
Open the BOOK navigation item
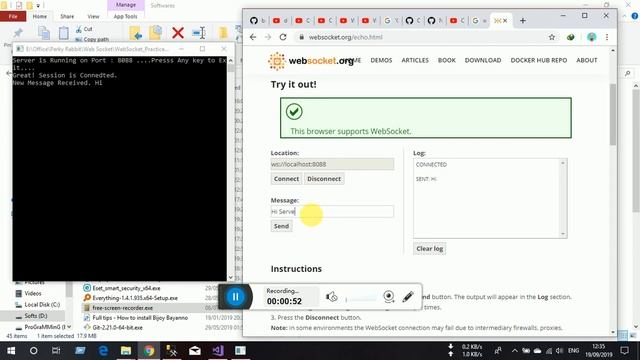(447, 60)
